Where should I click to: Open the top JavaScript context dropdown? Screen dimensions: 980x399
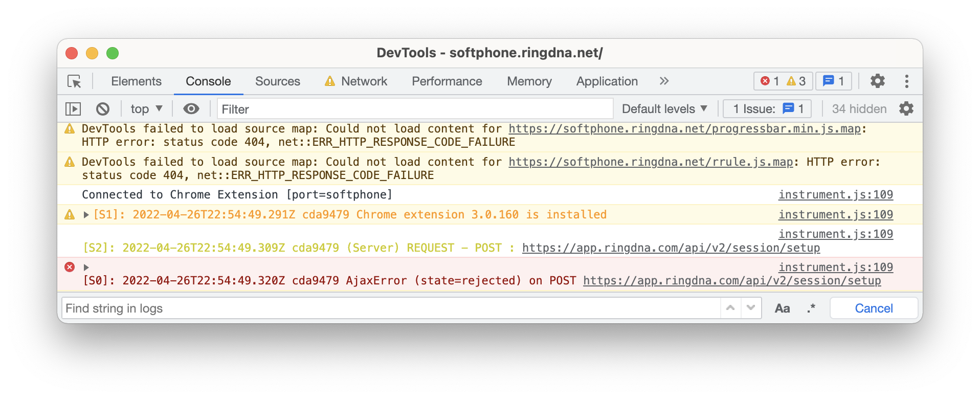click(x=146, y=109)
